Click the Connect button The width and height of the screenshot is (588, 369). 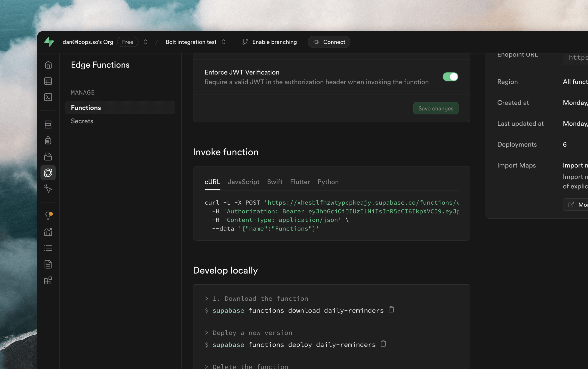pyautogui.click(x=329, y=42)
